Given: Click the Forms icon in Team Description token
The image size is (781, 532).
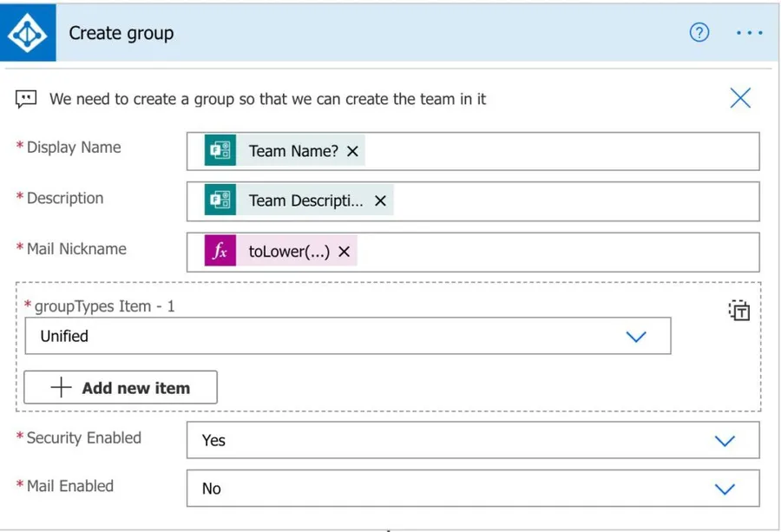Looking at the screenshot, I should click(x=220, y=200).
